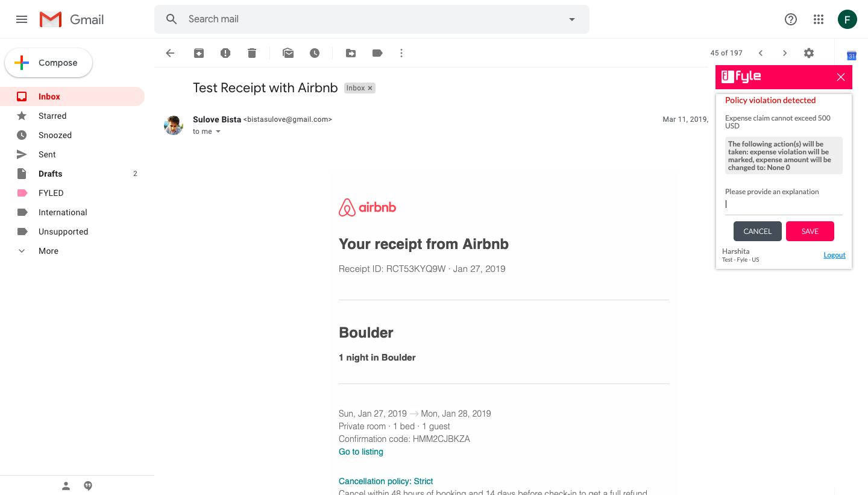Screen dimensions: 868x495
Task: Mark the email as unread
Action: tap(288, 53)
